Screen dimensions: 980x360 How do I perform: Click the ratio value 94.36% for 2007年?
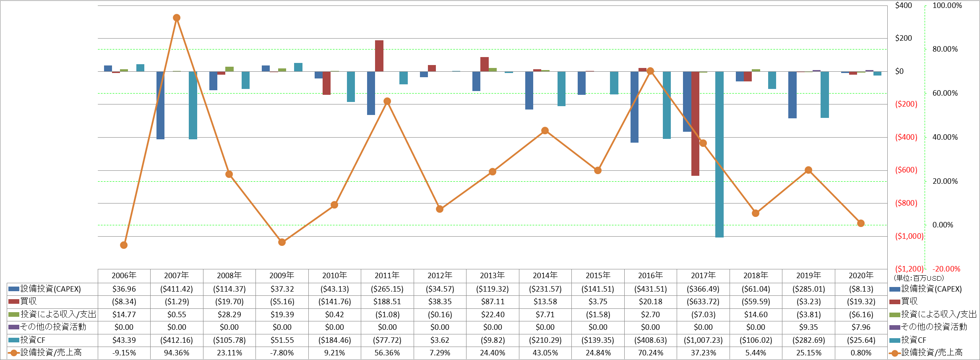click(177, 353)
